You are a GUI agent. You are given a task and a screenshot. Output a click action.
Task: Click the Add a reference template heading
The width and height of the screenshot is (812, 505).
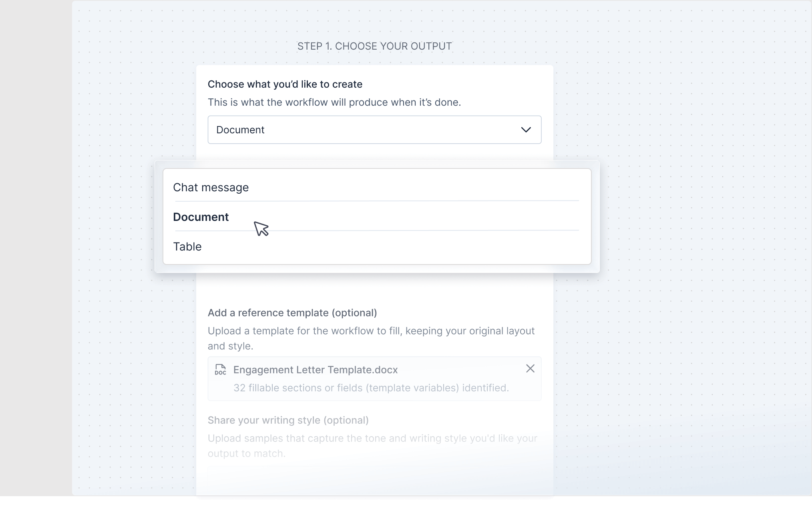click(x=292, y=313)
